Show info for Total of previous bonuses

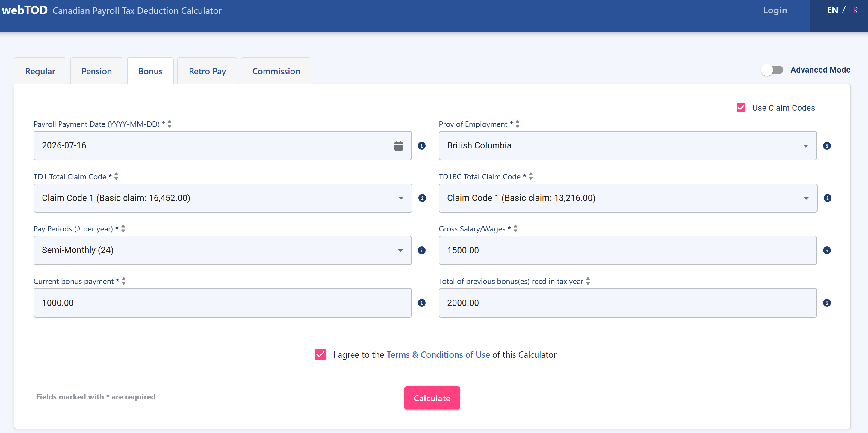click(827, 303)
